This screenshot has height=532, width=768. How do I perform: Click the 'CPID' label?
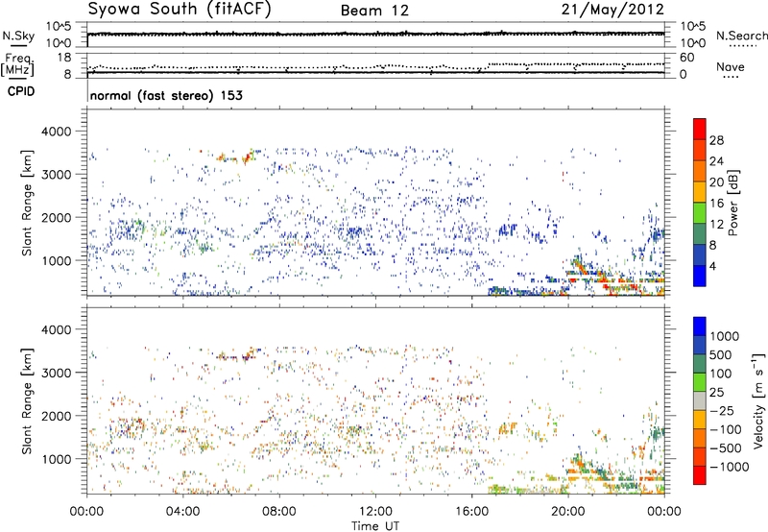(x=21, y=91)
